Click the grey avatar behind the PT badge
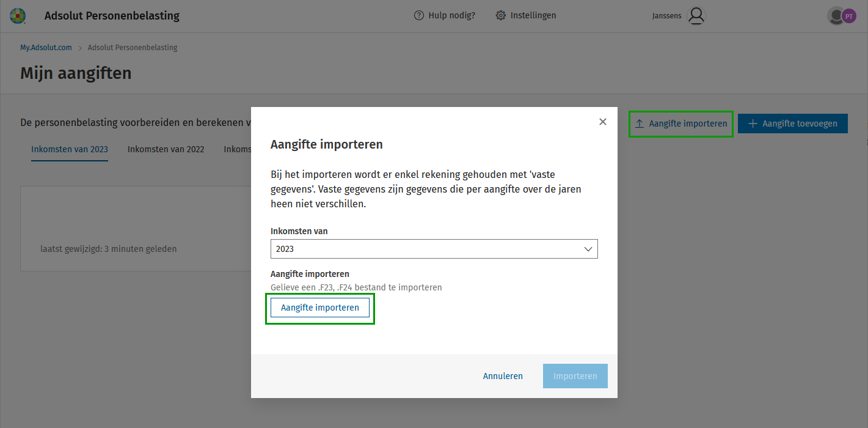Viewport: 868px width, 428px height. [x=833, y=16]
